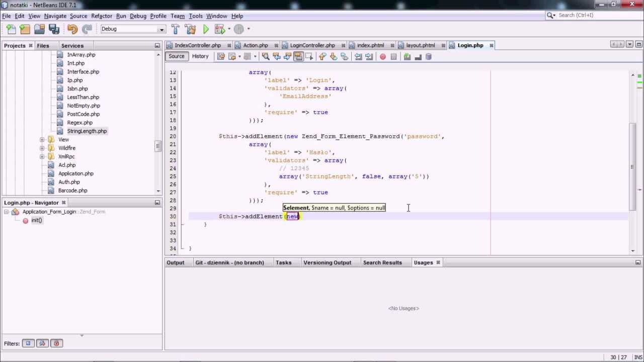Click the Shift Line Right icon

tap(369, 57)
